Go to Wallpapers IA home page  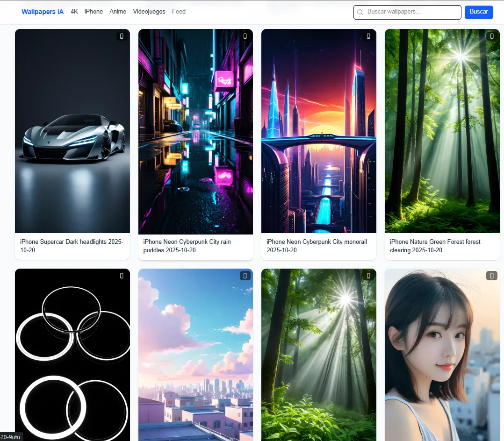coord(43,11)
